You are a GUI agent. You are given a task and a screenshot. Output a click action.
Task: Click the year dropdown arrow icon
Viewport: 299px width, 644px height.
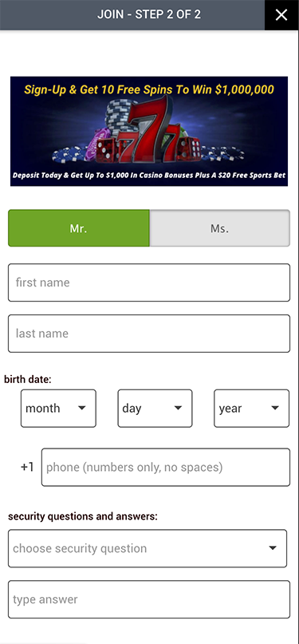click(275, 408)
